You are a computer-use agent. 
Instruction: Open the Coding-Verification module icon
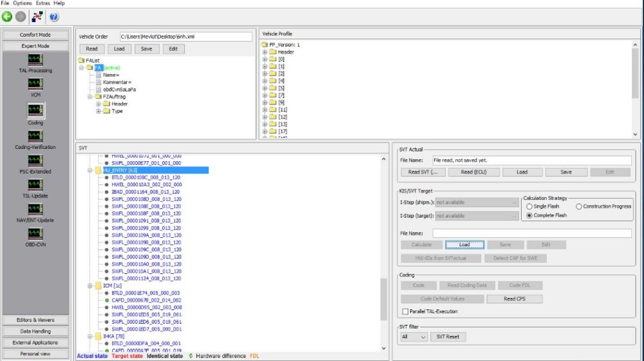coord(35,135)
